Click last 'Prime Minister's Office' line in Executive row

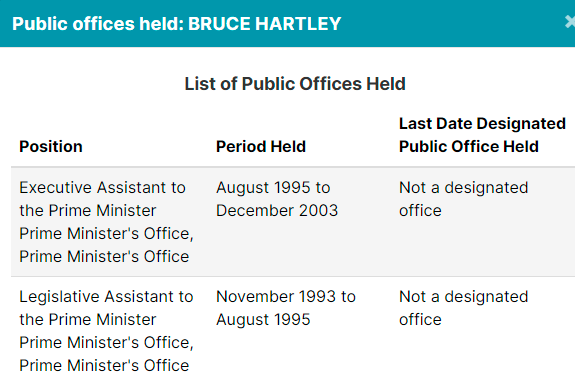(x=104, y=256)
